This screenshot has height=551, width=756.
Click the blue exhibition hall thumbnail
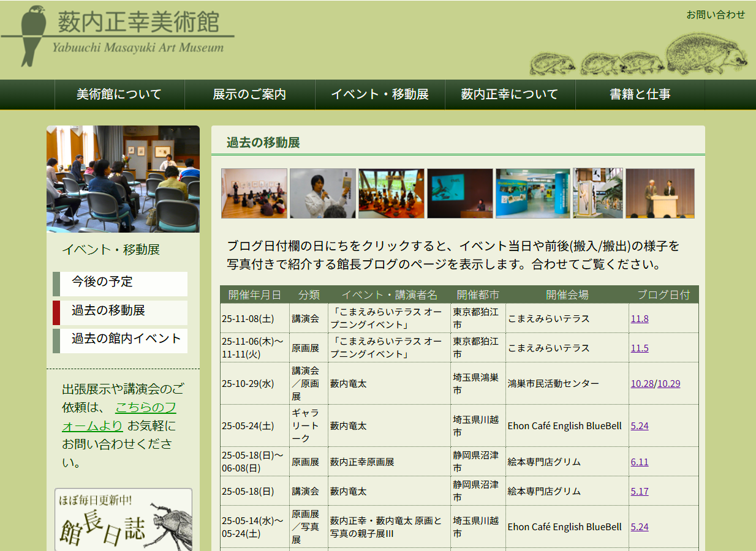[x=532, y=193]
